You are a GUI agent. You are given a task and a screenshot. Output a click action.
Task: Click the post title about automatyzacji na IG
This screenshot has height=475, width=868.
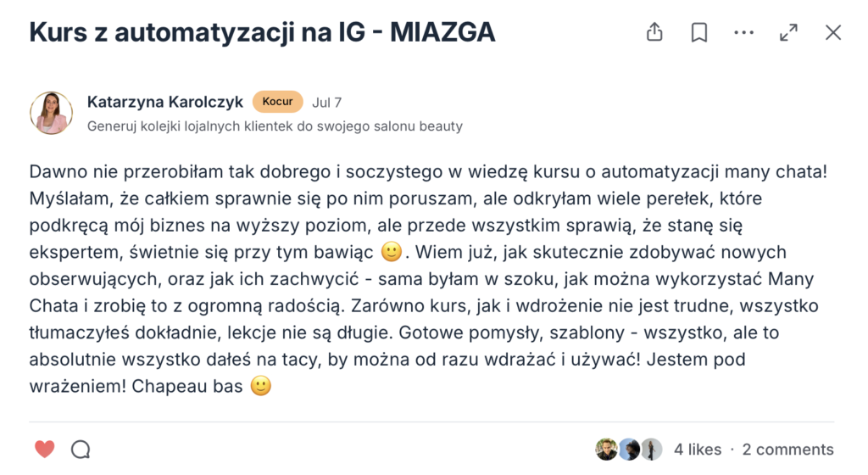(262, 32)
